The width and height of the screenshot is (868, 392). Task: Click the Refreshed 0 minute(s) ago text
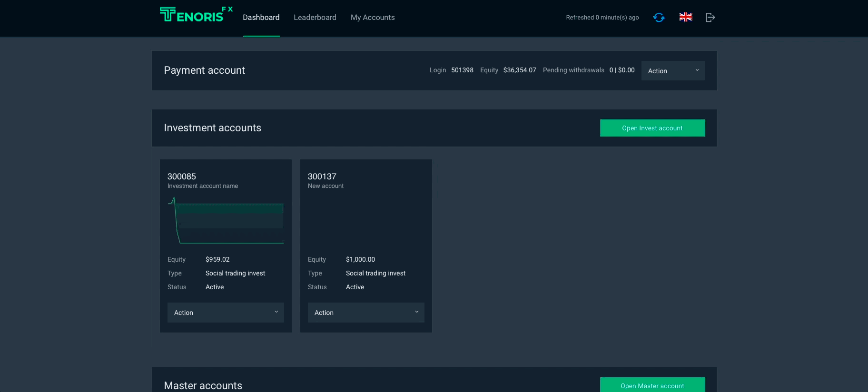point(602,18)
